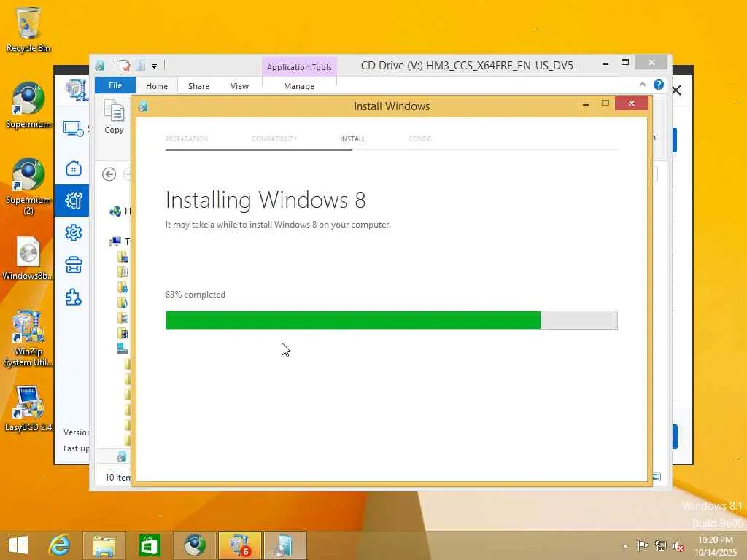
Task: Click the home icon in WinZip sidebar
Action: 74,168
